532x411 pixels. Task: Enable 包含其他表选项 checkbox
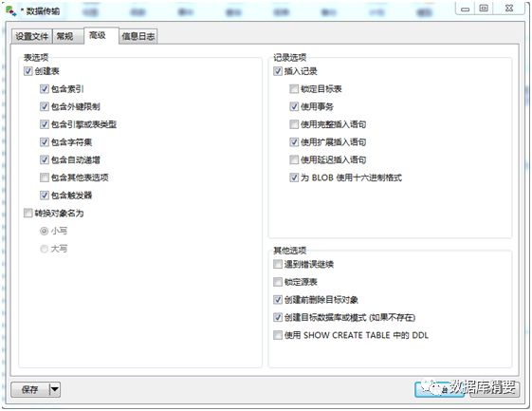[45, 177]
